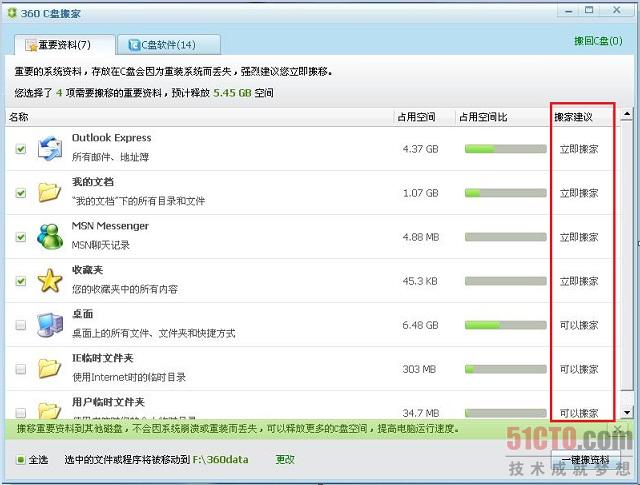Click the 一键搬资料 button

585,460
